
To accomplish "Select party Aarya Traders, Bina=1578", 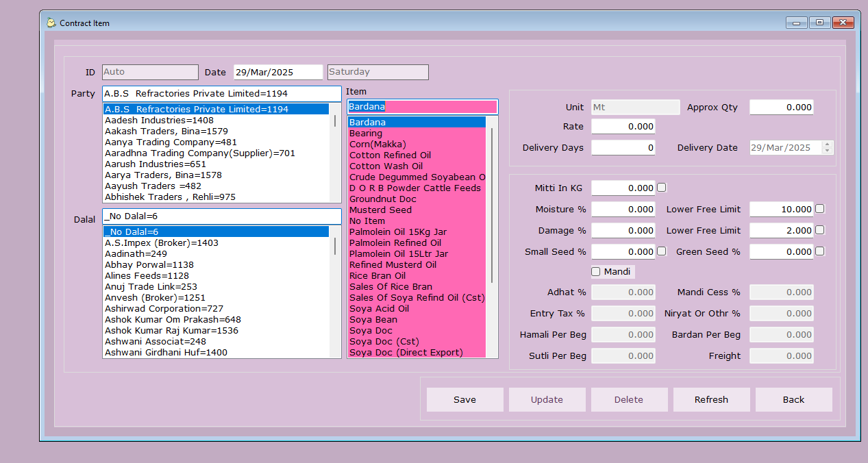I will click(x=216, y=175).
